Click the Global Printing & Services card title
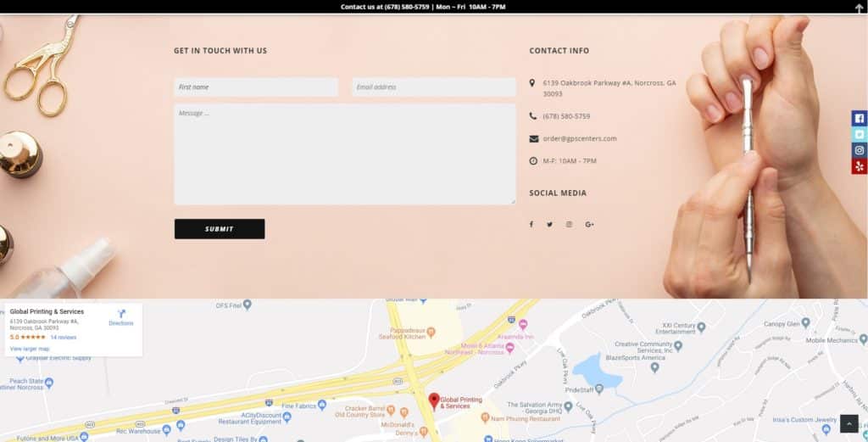This screenshot has height=442, width=868. coord(47,312)
